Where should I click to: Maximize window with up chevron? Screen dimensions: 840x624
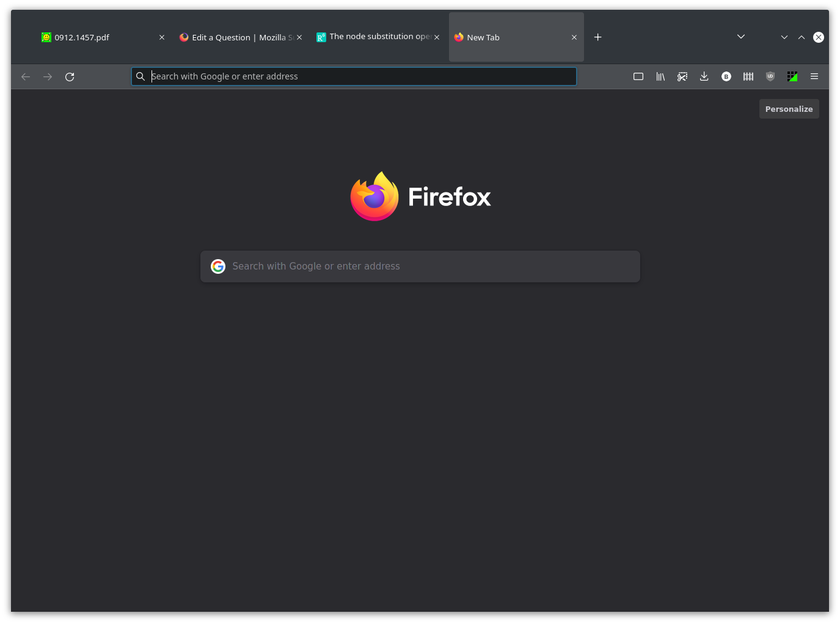[802, 37]
